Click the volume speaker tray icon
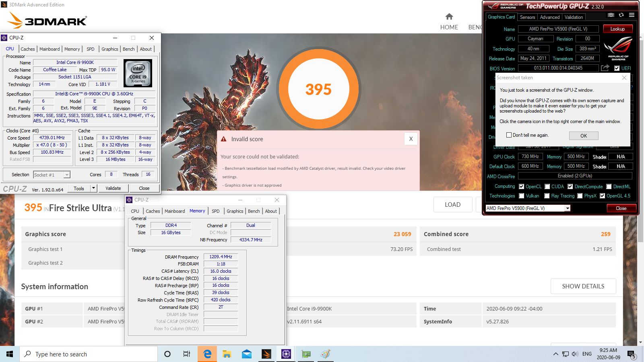 (575, 354)
